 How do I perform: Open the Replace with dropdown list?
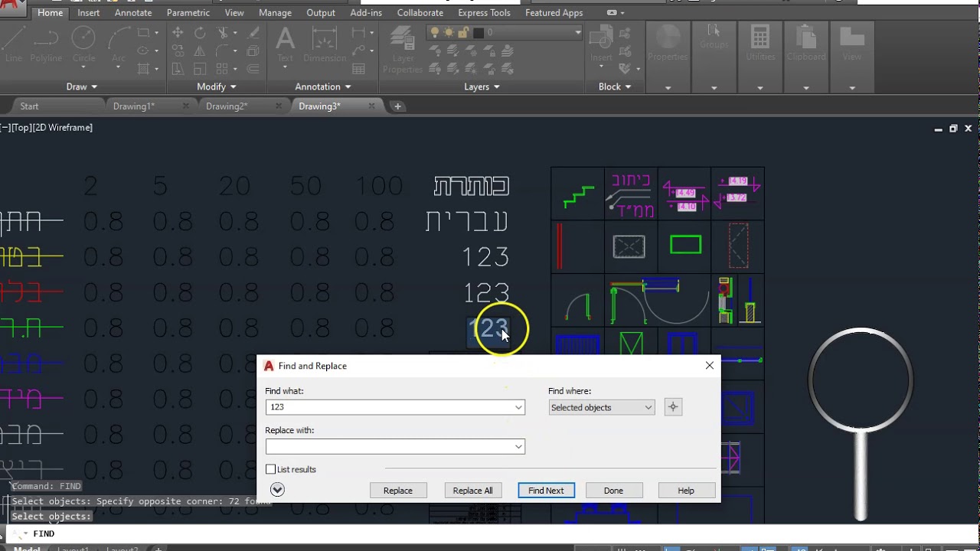pos(518,447)
